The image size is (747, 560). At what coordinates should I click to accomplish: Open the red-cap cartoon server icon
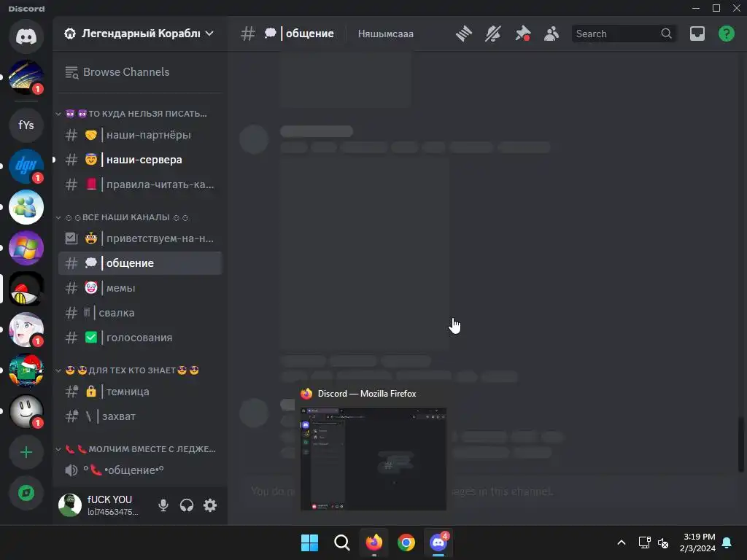(26, 289)
